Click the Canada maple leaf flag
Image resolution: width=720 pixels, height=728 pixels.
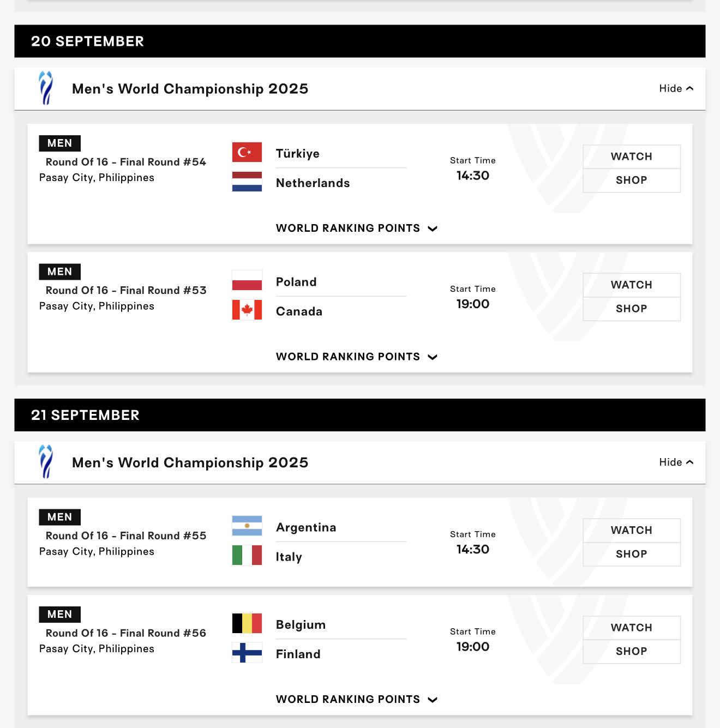point(247,310)
